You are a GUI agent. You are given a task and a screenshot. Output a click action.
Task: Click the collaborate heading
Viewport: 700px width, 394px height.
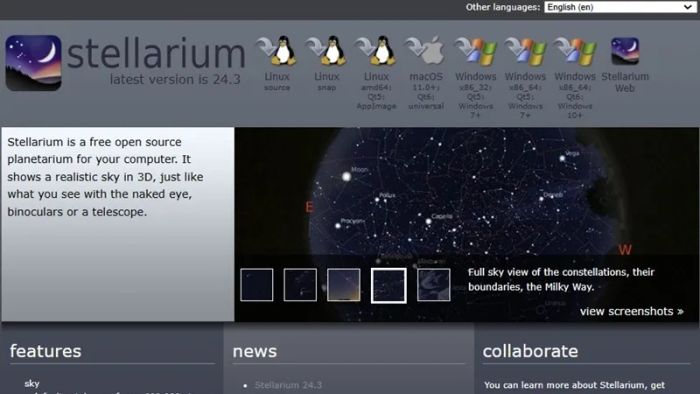tap(530, 351)
